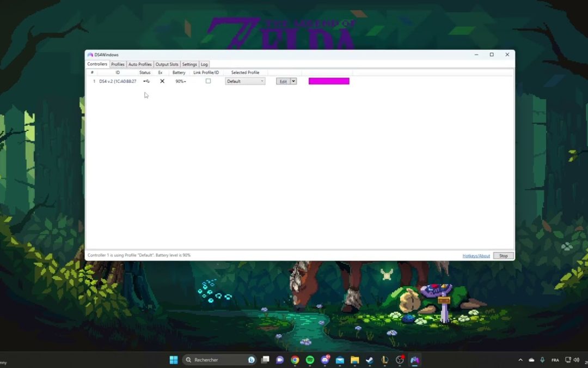588x368 pixels.
Task: Click the Battery column header
Action: pos(179,73)
